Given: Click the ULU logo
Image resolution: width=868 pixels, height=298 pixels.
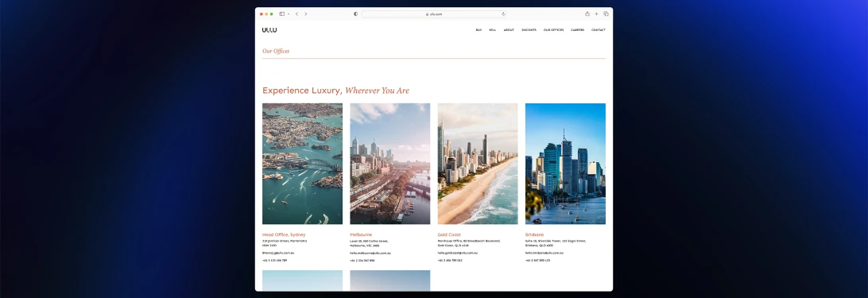Looking at the screenshot, I should pyautogui.click(x=269, y=30).
